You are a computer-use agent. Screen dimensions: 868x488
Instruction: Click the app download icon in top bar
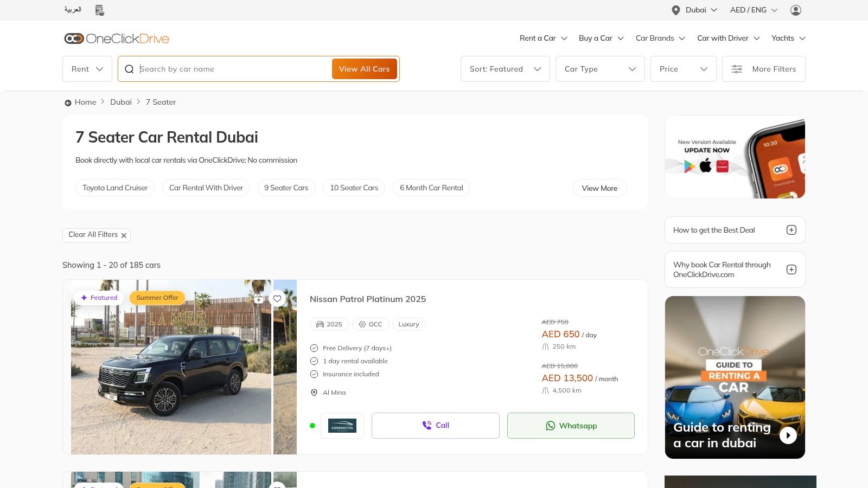[99, 10]
